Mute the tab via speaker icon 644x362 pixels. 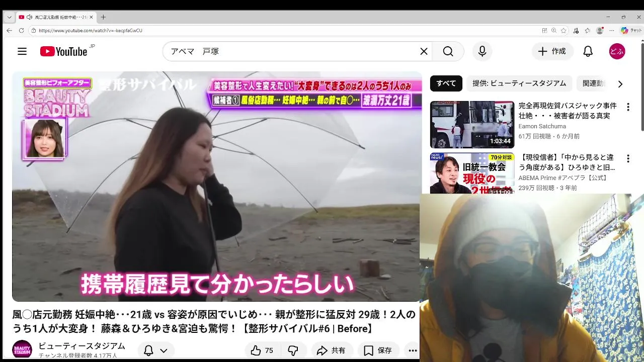tap(29, 17)
